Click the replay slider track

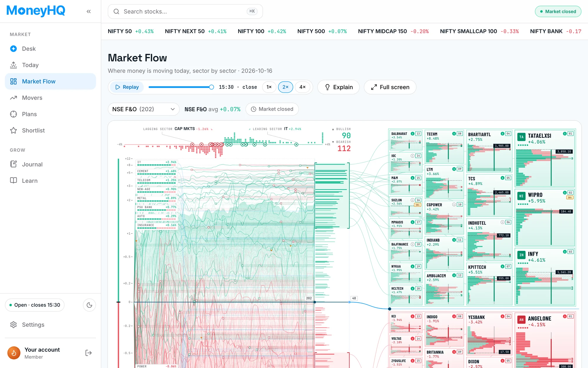click(181, 87)
